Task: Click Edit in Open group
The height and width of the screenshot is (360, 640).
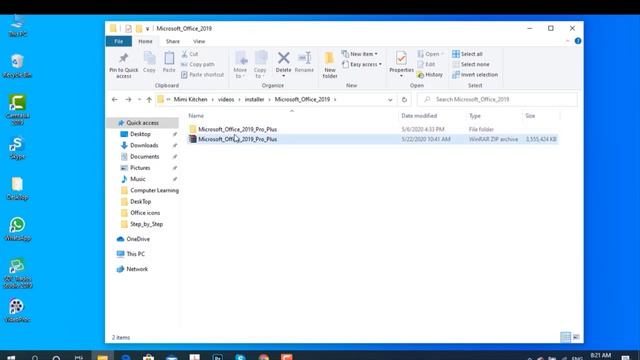Action: point(426,64)
